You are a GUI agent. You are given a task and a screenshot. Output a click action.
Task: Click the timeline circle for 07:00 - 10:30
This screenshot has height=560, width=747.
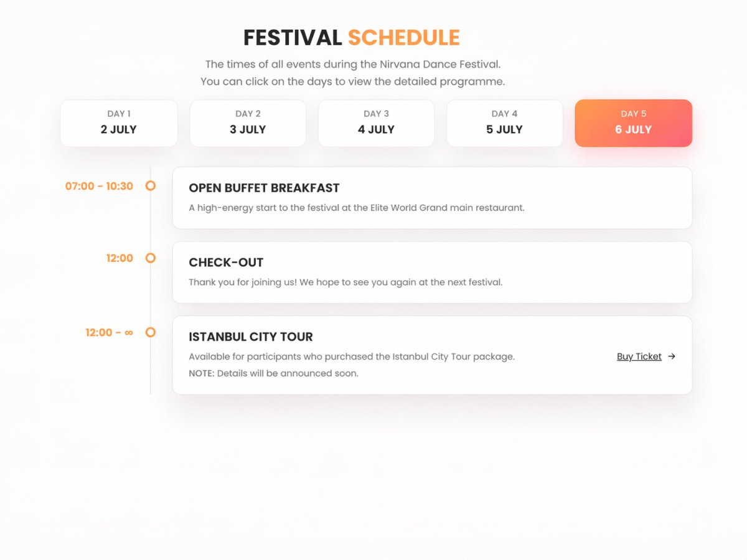[x=150, y=185]
